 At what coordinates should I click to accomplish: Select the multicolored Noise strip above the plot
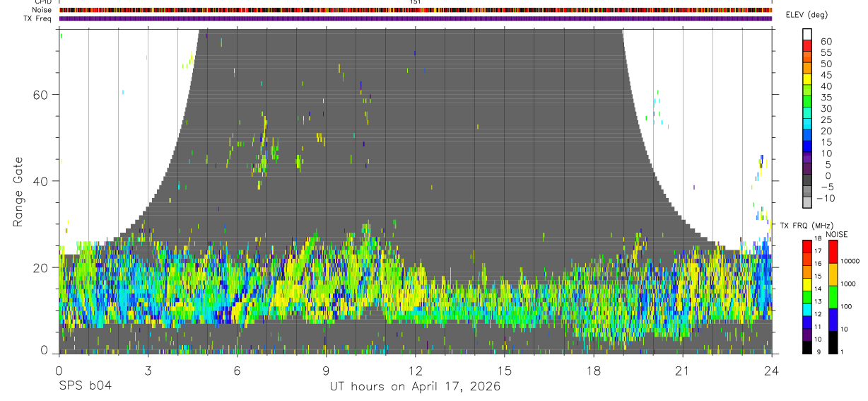[x=416, y=10]
